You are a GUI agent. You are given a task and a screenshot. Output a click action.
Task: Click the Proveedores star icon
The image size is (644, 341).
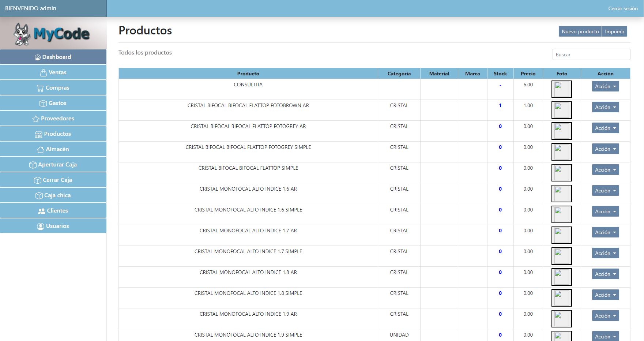coord(35,119)
